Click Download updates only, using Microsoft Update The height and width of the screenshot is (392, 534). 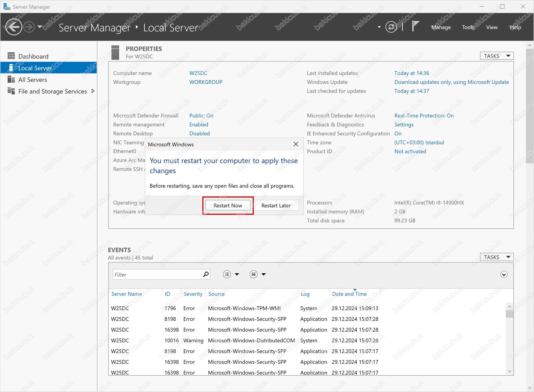pyautogui.click(x=451, y=82)
